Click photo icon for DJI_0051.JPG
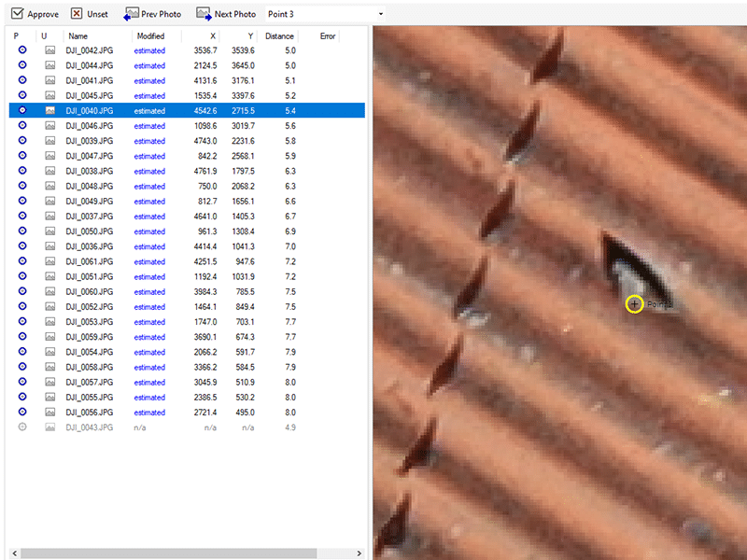 click(50, 276)
